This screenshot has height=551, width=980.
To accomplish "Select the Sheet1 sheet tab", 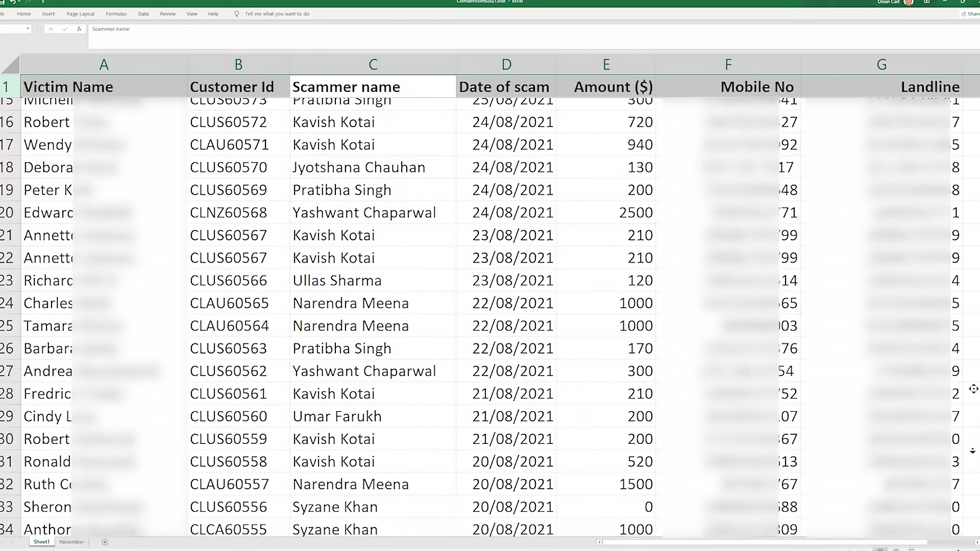I will [x=41, y=542].
